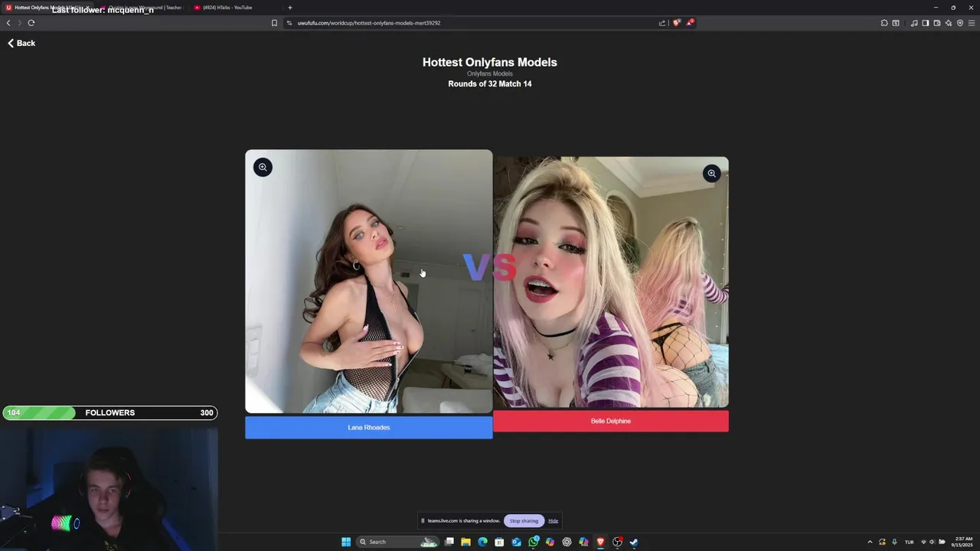Select the right contestant photo
This screenshot has width=980, height=551.
tap(611, 282)
